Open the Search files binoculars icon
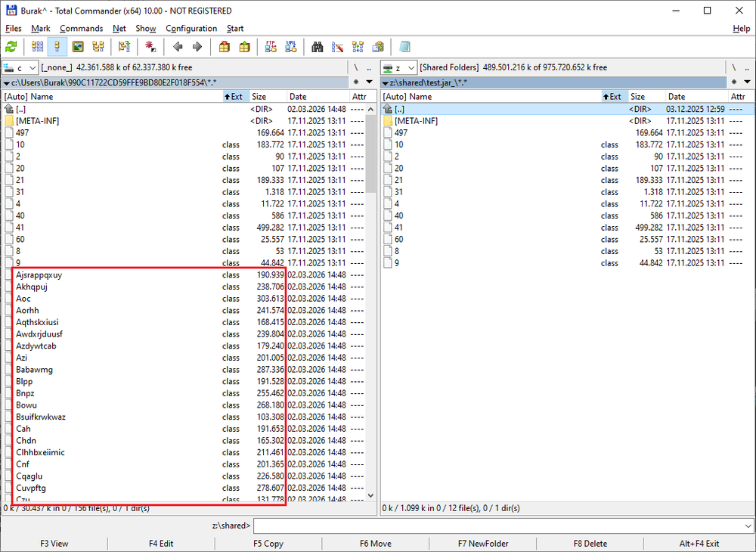This screenshot has height=552, width=756. tap(318, 47)
